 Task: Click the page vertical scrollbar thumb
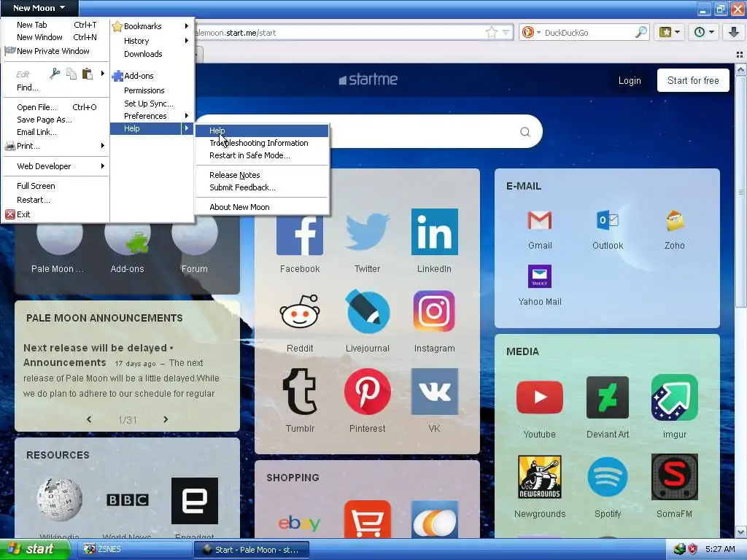click(741, 192)
